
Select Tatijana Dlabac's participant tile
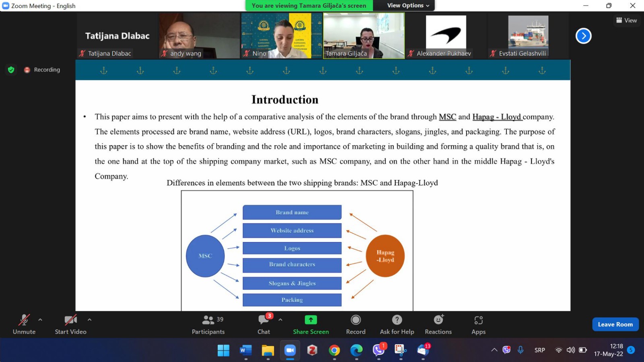(117, 36)
